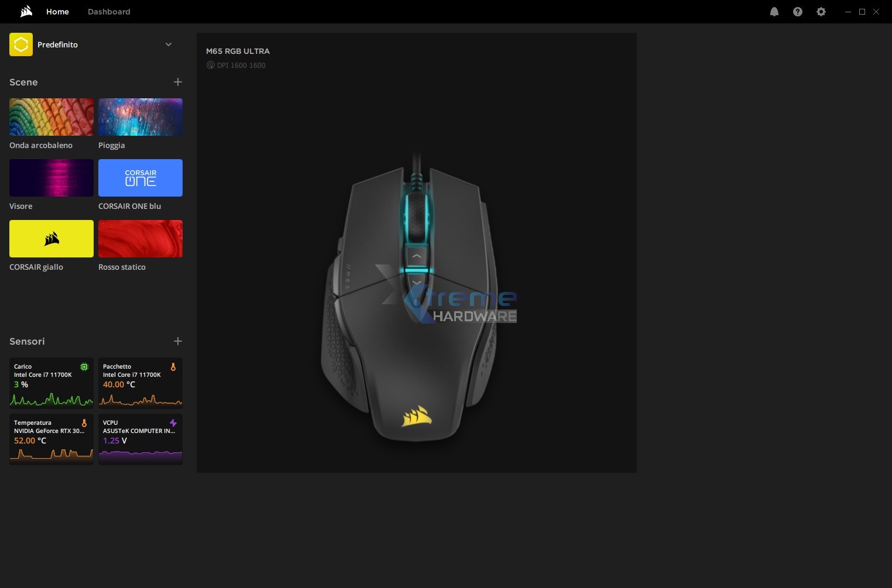Screen dimensions: 892x588
Task: Switch to the Home tab
Action: pyautogui.click(x=57, y=12)
